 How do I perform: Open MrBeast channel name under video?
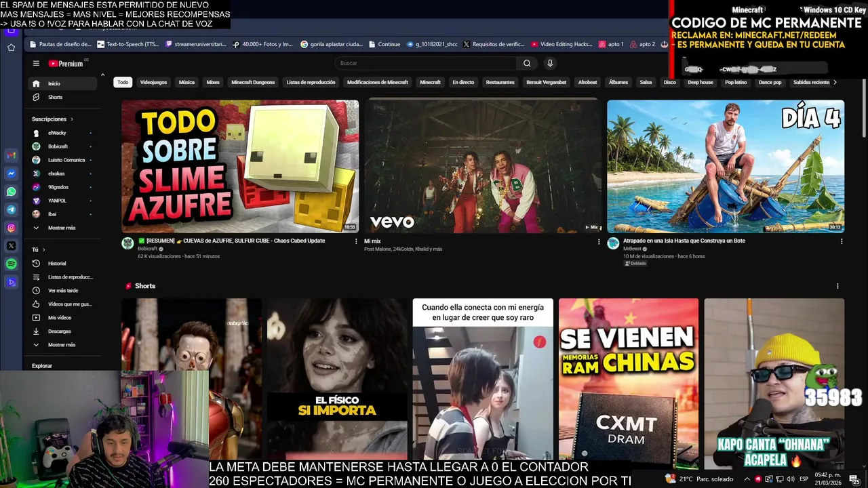(632, 249)
